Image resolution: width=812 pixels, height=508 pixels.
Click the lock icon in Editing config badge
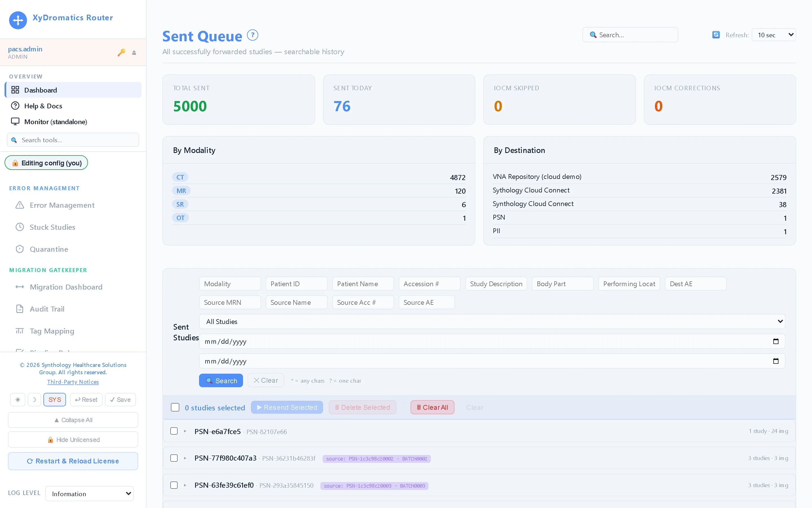click(x=15, y=163)
